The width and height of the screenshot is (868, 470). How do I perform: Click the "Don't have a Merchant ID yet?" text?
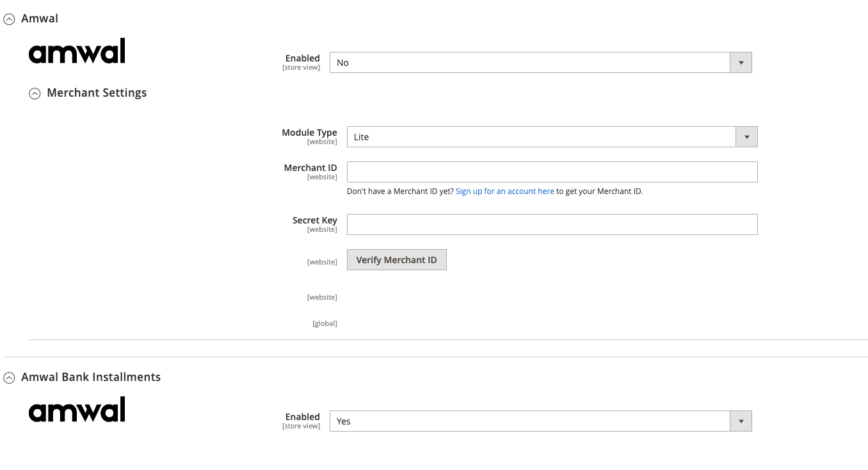(x=400, y=191)
